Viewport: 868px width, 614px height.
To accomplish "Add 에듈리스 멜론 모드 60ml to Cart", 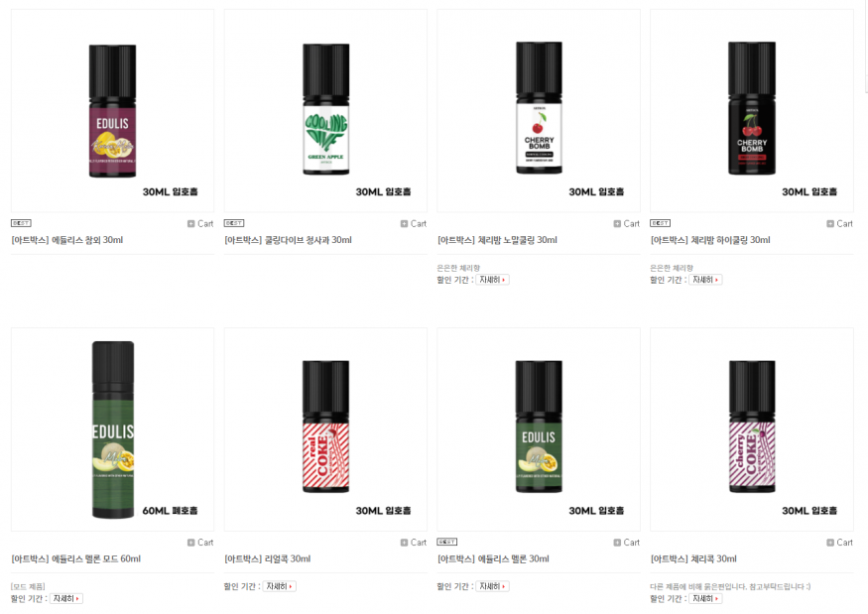I will coord(199,543).
